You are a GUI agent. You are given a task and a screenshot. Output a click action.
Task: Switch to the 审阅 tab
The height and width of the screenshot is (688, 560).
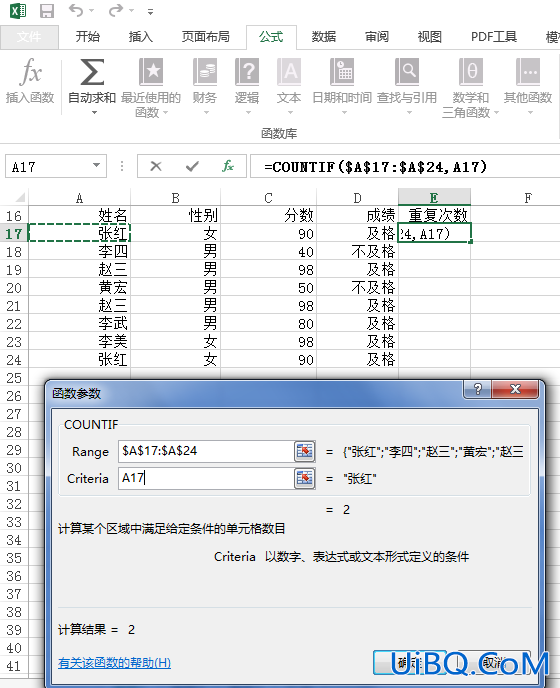coord(377,37)
